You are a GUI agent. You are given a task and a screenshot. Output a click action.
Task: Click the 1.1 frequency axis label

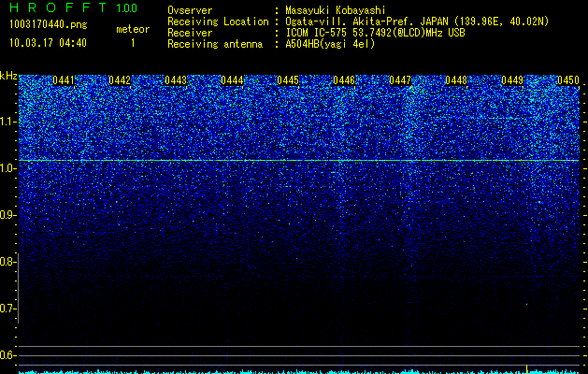(x=7, y=122)
